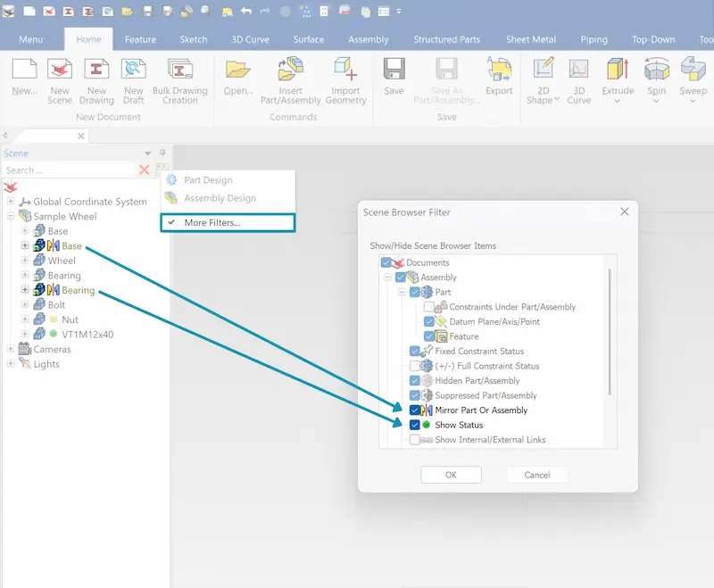Click Undo in quick access toolbar
714x588 pixels.
coord(246,11)
